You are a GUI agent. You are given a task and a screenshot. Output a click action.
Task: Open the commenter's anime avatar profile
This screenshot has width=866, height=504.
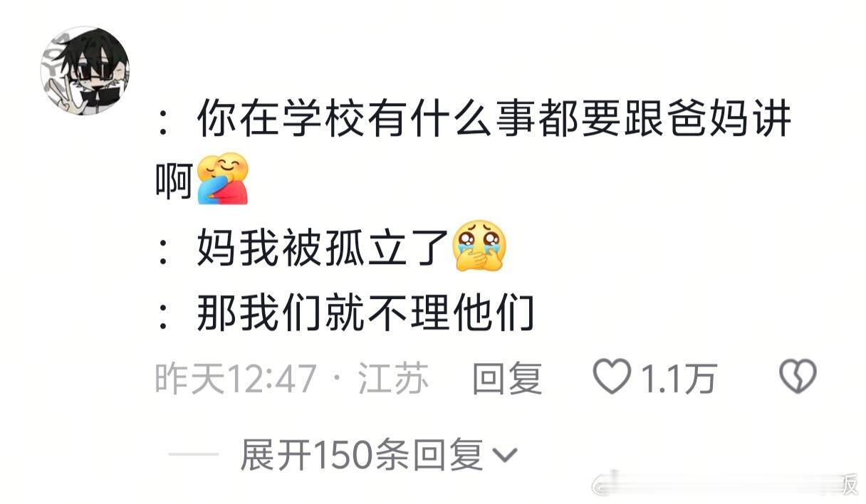(x=85, y=70)
